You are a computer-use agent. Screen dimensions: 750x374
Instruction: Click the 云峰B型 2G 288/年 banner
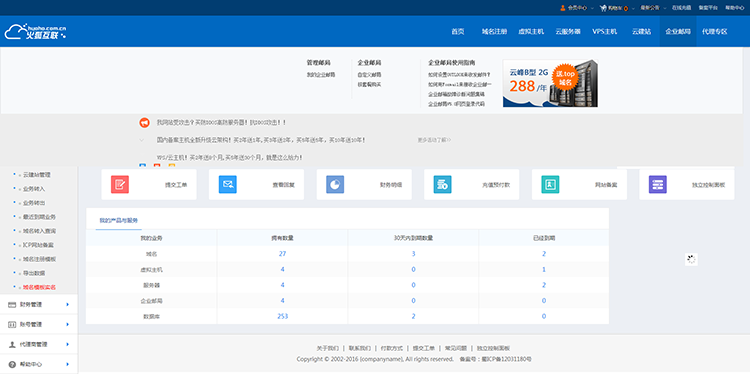click(550, 83)
